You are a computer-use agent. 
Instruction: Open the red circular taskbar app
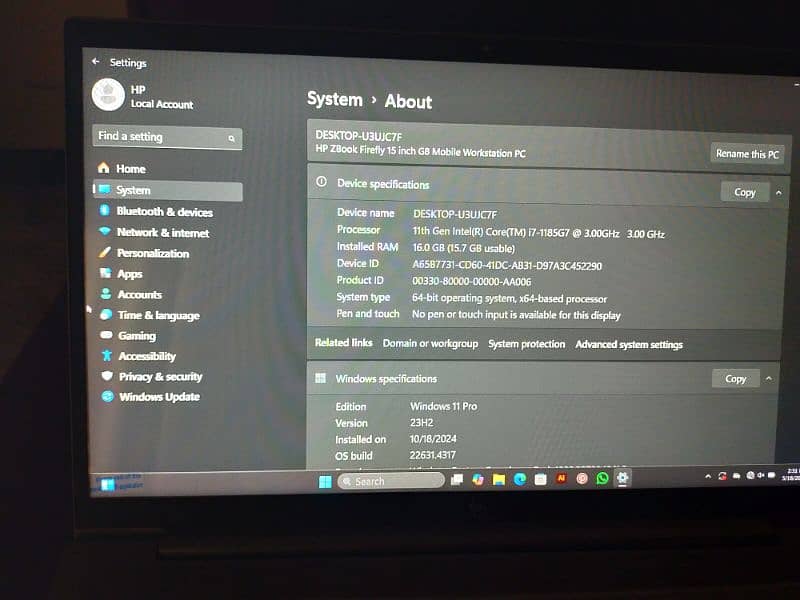pos(582,479)
